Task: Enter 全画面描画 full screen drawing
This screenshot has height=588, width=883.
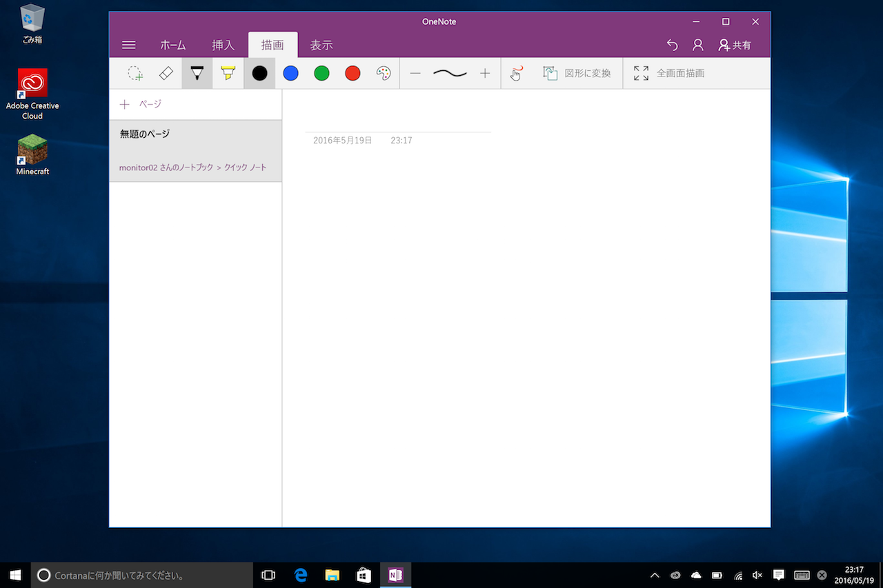Action: 669,73
